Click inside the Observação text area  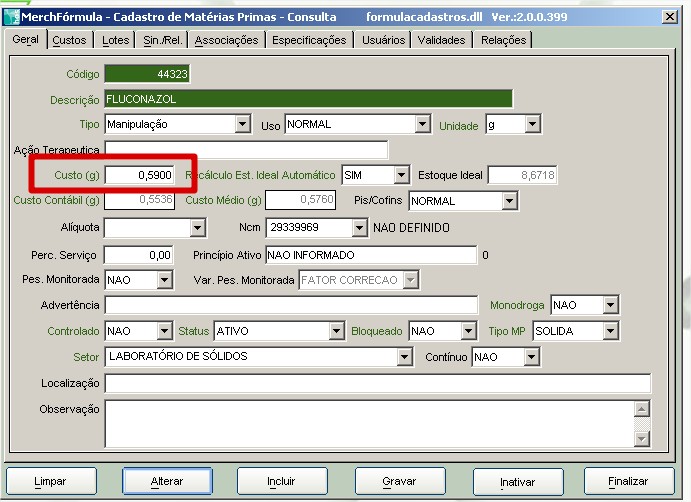[x=368, y=423]
